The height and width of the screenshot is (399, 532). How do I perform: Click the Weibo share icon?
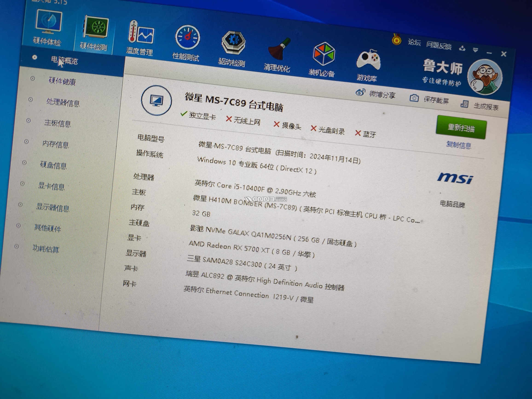tap(361, 92)
